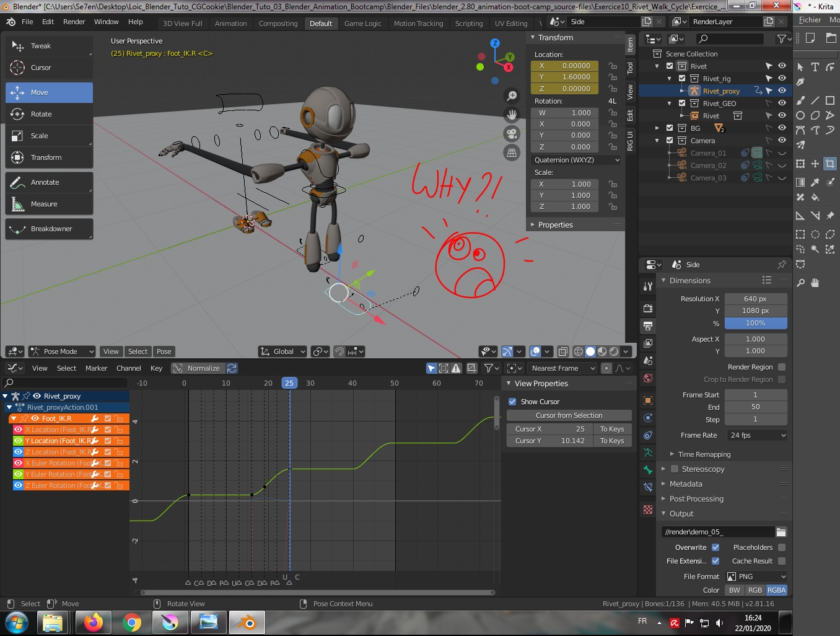
Task: Enable the Show Cursor option
Action: [512, 401]
